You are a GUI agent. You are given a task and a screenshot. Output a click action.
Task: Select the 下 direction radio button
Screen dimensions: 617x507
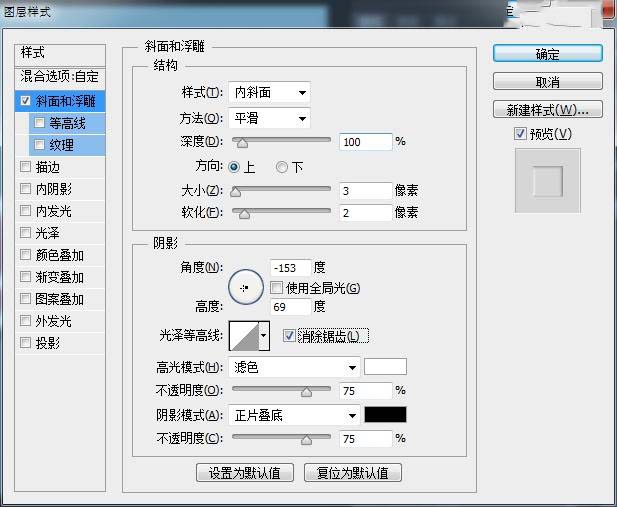tap(282, 167)
